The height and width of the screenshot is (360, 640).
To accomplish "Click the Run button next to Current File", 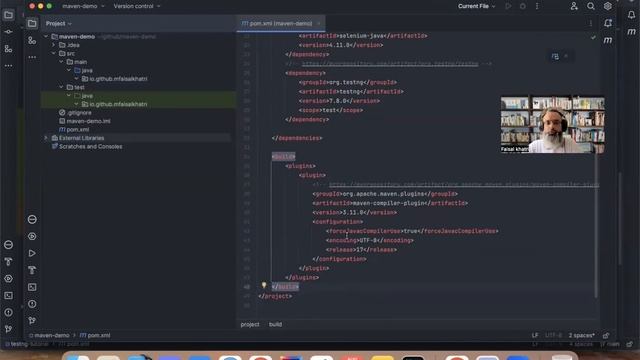I will (508, 6).
